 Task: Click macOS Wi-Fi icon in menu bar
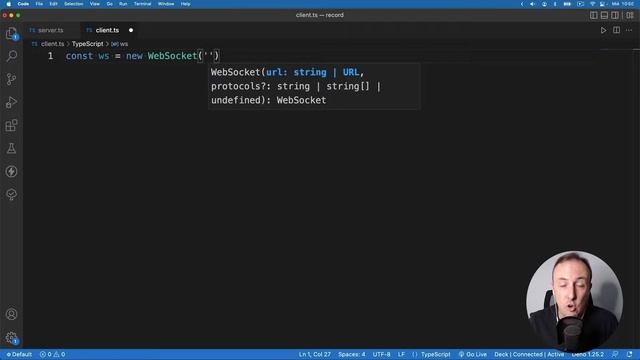pyautogui.click(x=592, y=4)
